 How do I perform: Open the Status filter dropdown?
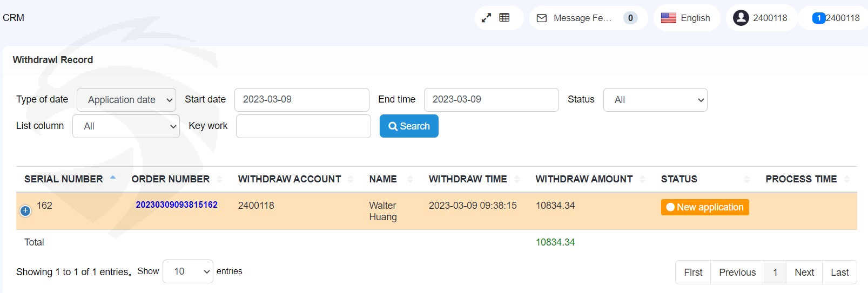point(655,100)
